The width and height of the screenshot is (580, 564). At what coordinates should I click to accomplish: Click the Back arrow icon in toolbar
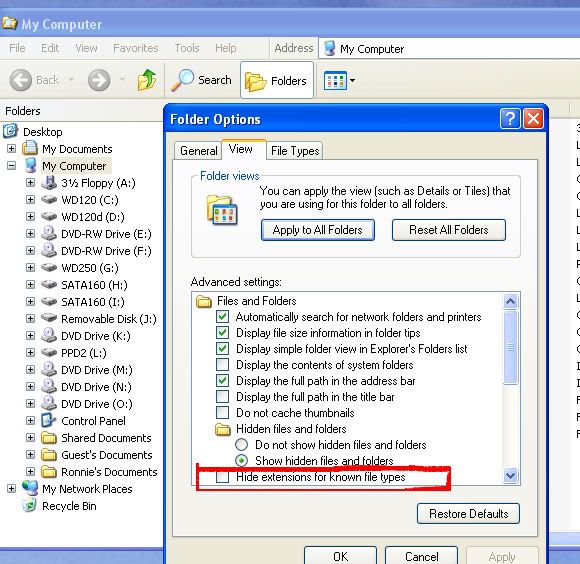(x=21, y=80)
